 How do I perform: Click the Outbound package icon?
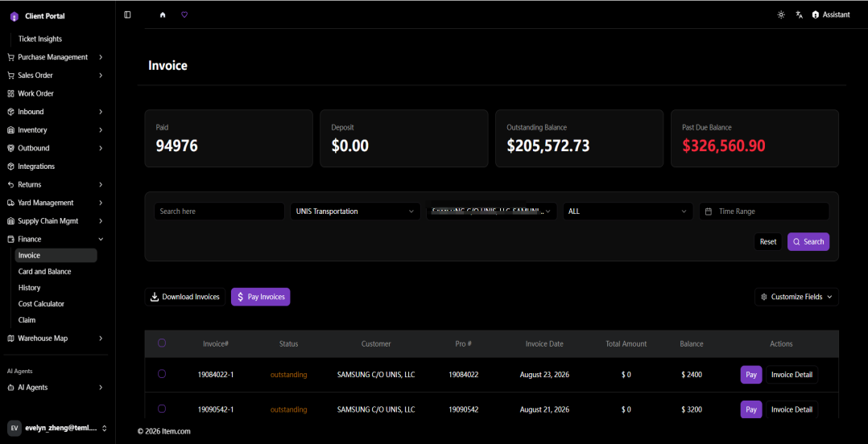coord(11,148)
